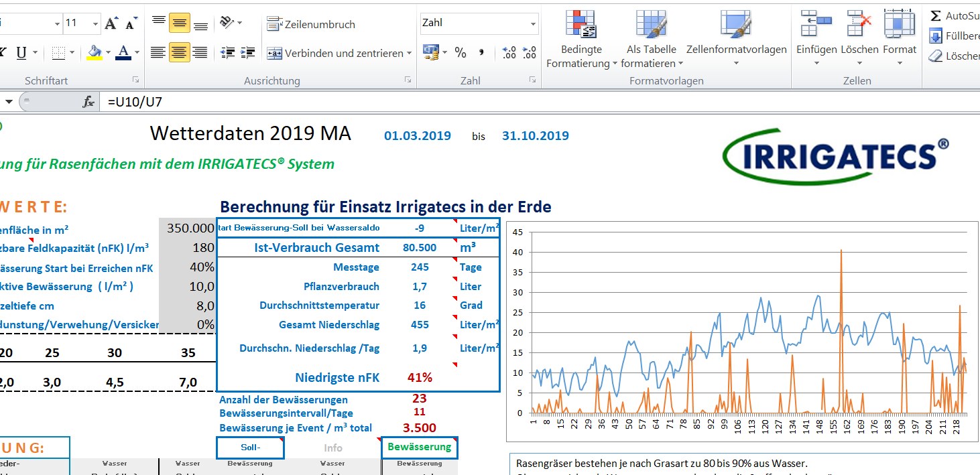Select the Messtage value 245
Image resolution: width=980 pixels, height=475 pixels.
[x=420, y=267]
